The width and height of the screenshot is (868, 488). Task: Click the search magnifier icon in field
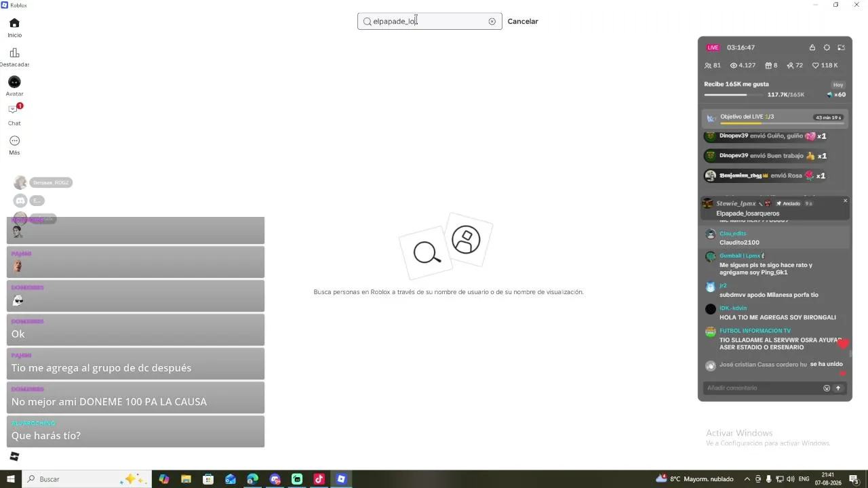pos(368,22)
